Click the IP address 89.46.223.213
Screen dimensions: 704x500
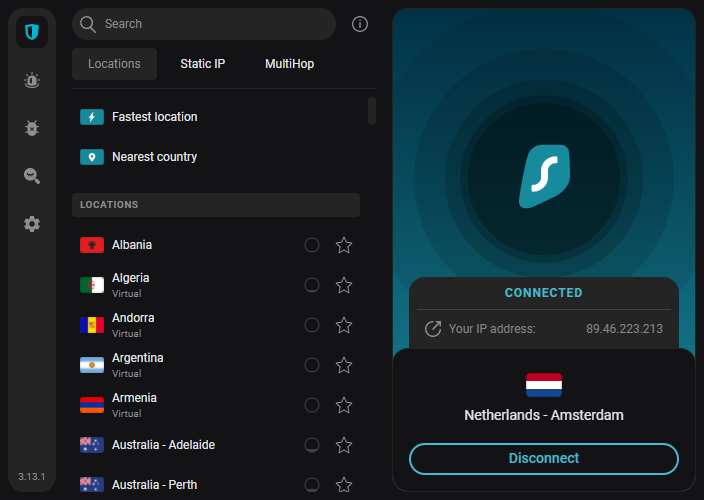[x=624, y=329]
